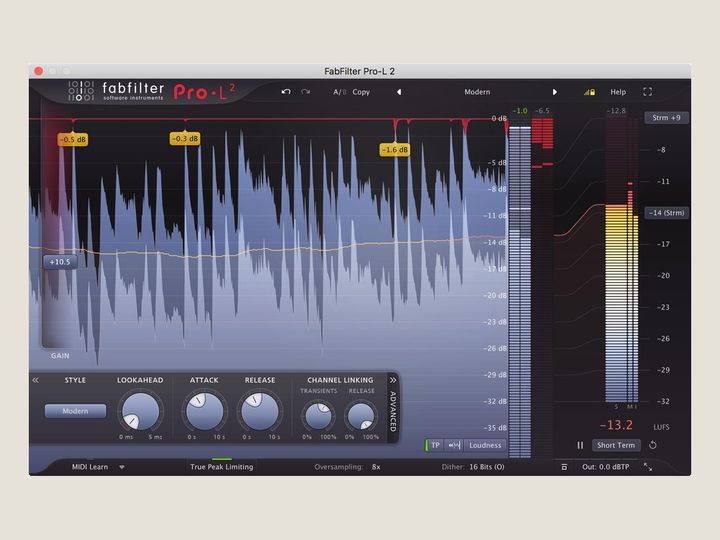Click the LUFS unit label

point(661,427)
